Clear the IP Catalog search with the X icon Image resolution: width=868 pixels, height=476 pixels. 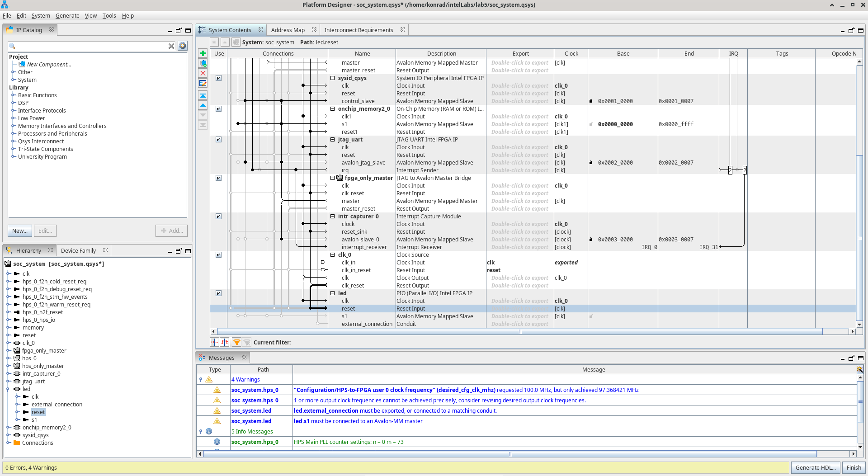171,46
